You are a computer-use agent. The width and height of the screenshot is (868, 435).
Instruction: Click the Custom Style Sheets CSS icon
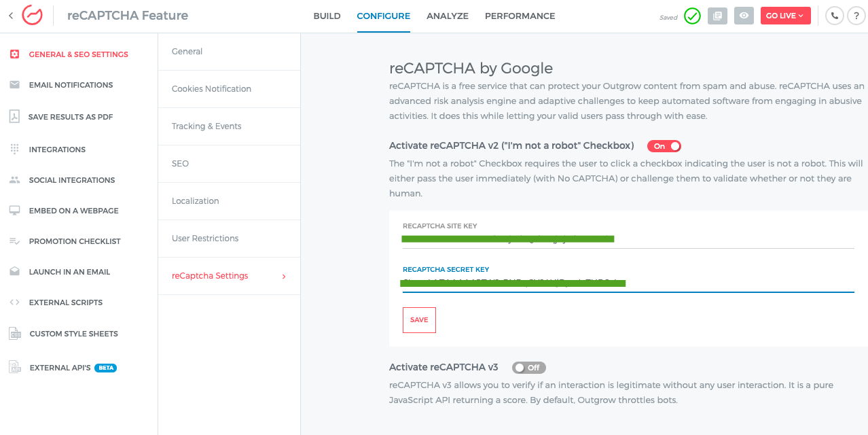(15, 333)
